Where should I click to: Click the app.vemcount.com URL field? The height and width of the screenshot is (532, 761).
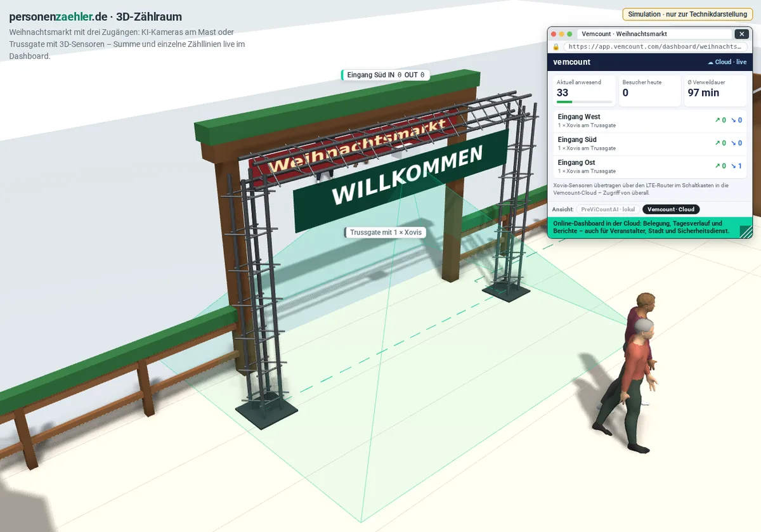click(655, 47)
